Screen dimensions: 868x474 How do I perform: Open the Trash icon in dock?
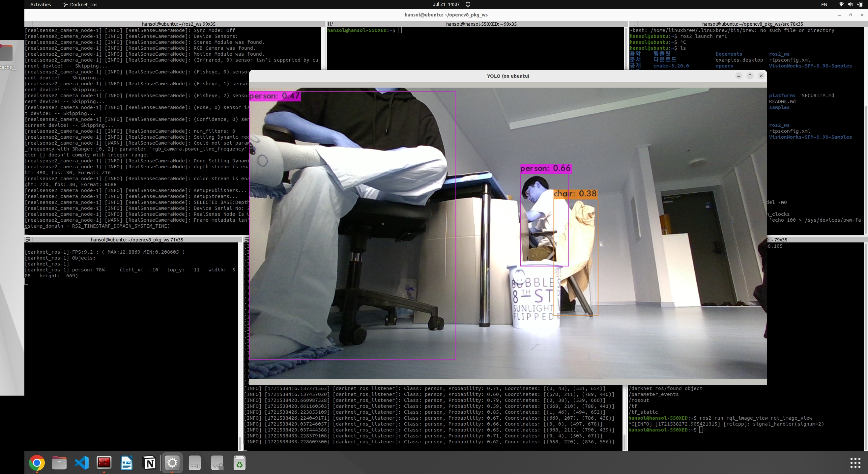tap(240, 463)
